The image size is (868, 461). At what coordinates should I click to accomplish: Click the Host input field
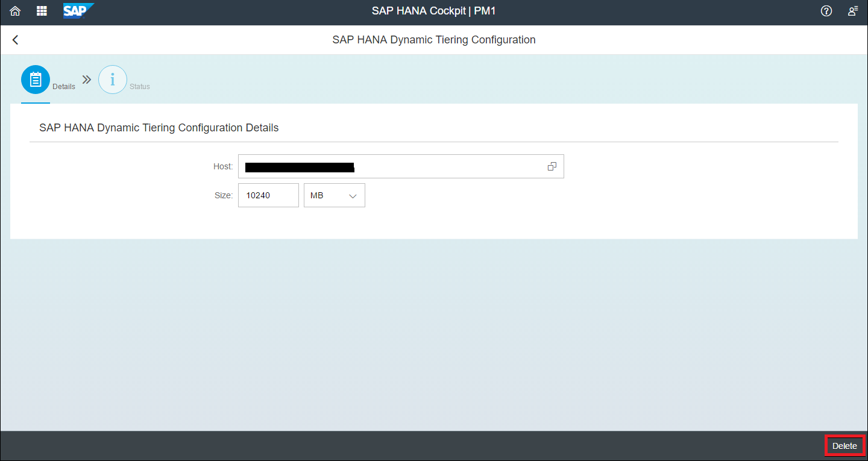(x=401, y=166)
